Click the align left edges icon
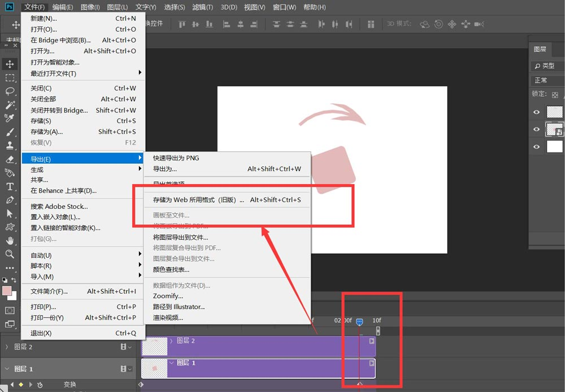The width and height of the screenshot is (566, 392). pyautogui.click(x=227, y=24)
